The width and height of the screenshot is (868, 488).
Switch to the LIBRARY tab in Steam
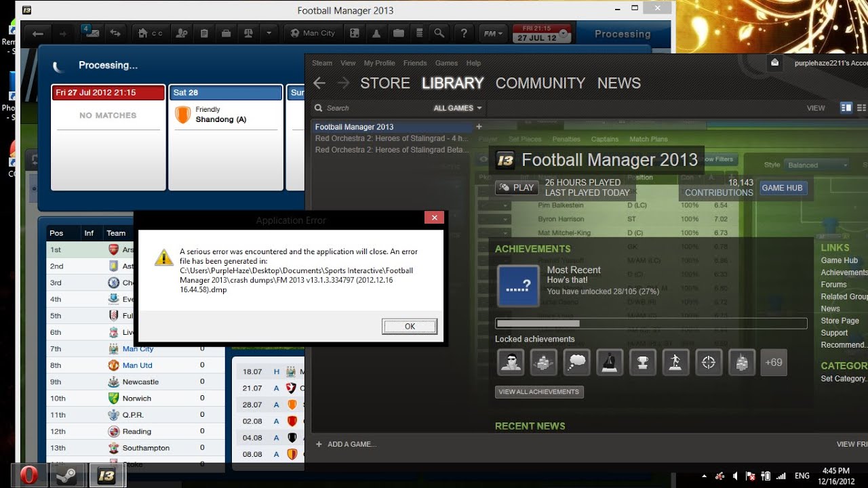pos(452,83)
